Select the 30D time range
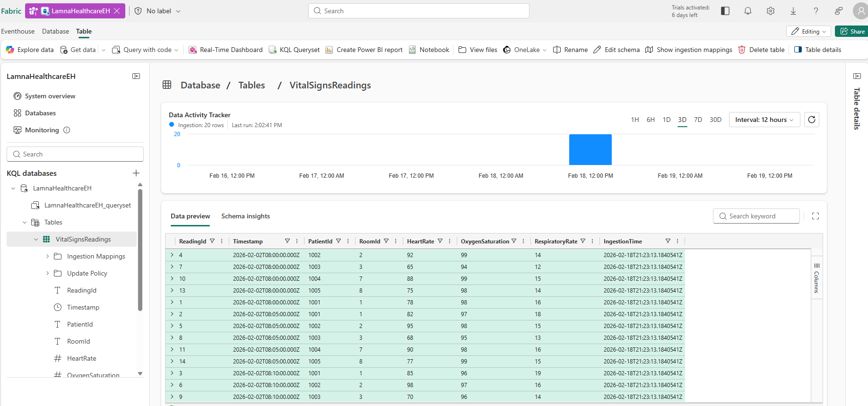 (715, 120)
